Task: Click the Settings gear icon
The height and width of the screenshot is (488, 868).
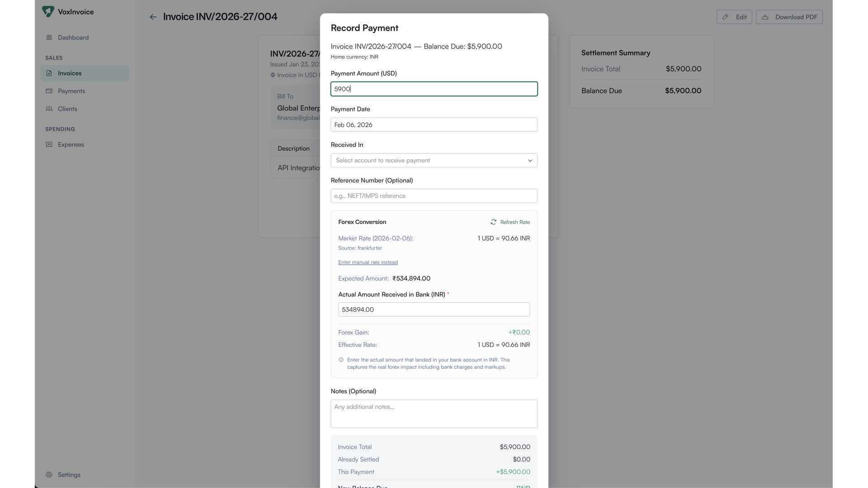Action: pyautogui.click(x=49, y=474)
